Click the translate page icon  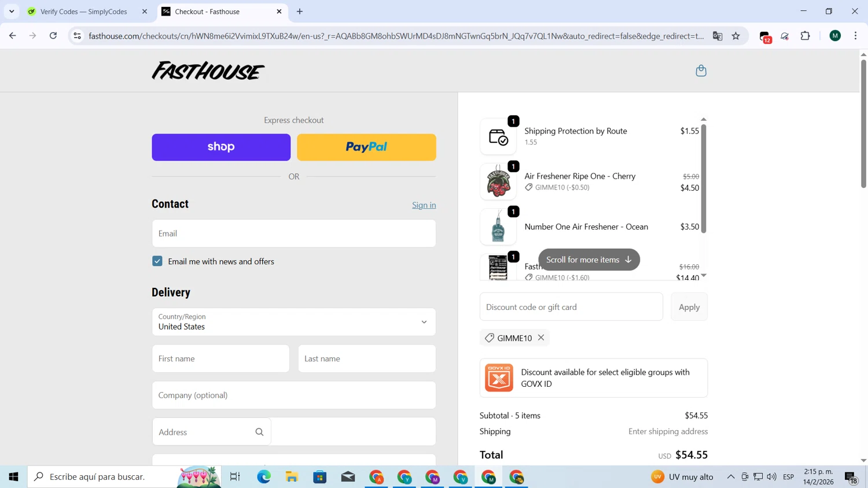tap(718, 36)
